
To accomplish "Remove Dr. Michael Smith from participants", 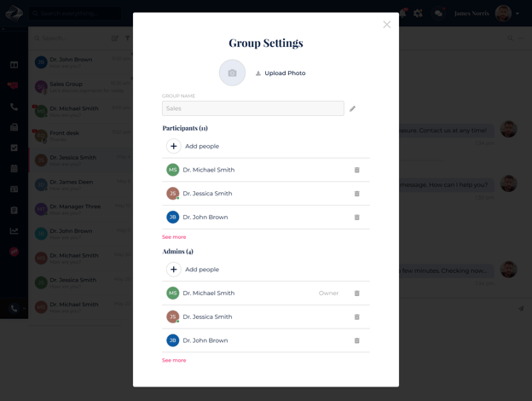I will coord(356,170).
